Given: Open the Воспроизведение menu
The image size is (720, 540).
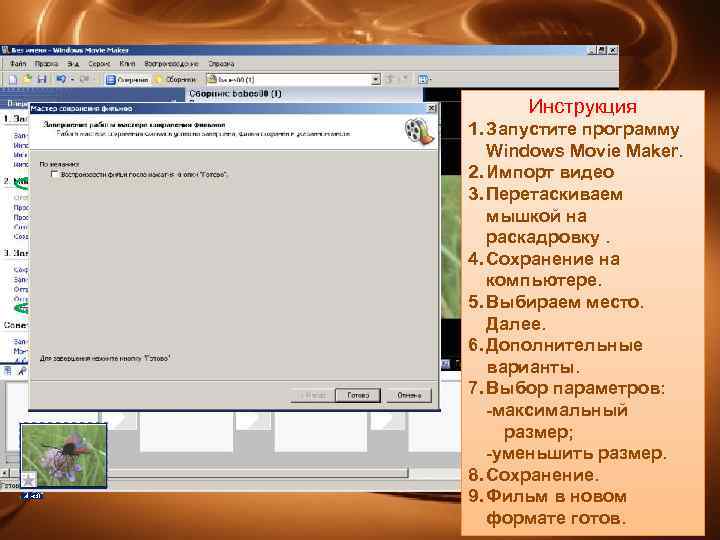Looking at the screenshot, I should pyautogui.click(x=171, y=64).
